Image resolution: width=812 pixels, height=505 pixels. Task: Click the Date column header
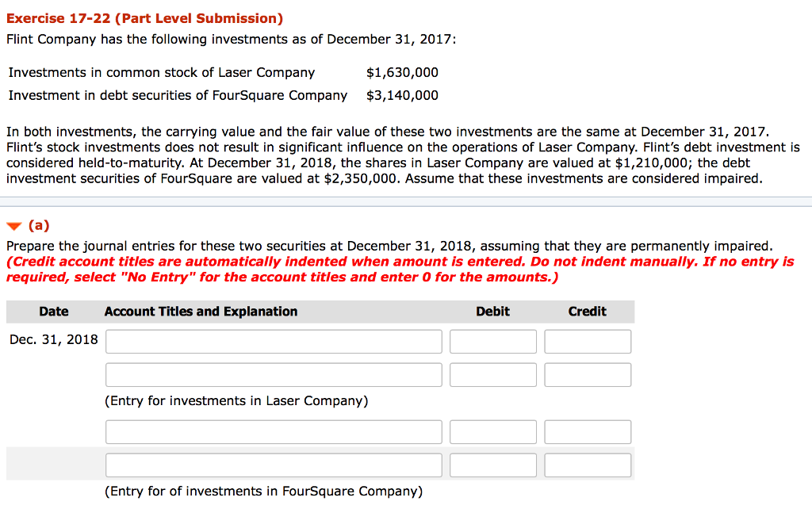point(54,312)
